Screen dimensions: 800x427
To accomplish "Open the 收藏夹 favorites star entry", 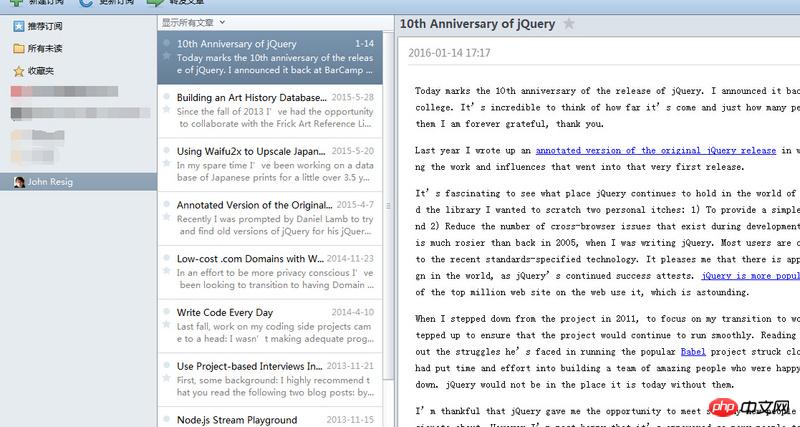I will coord(34,71).
